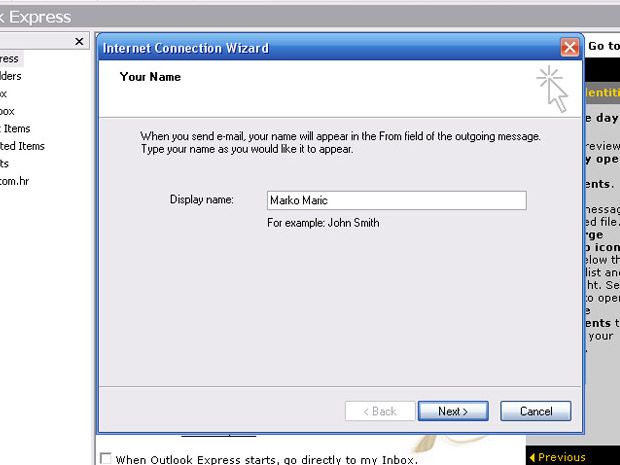
Task: Click the 'For example: John Smith' hint
Action: click(323, 223)
